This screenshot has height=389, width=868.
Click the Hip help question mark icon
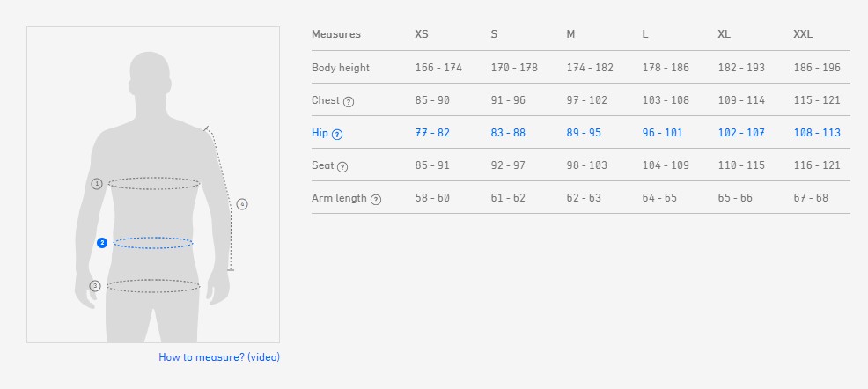coord(337,134)
